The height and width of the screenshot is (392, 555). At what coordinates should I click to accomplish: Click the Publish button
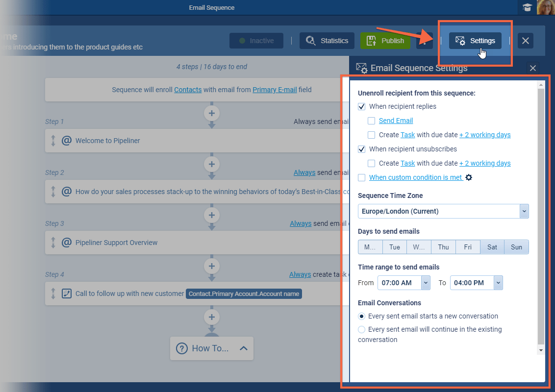[385, 41]
